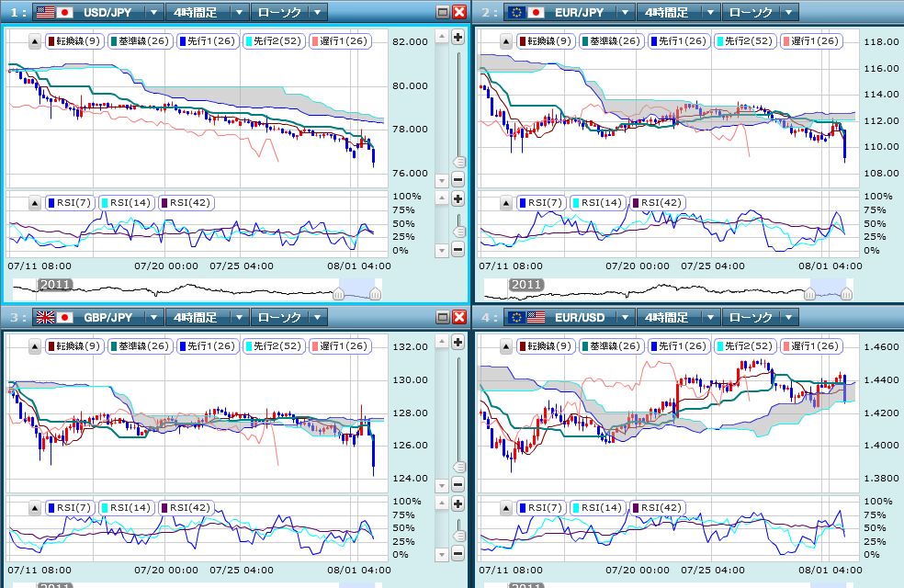Screen dimensions: 904x588
Task: Click zoom-in plus icon on USD/JPY price chart
Action: pos(458,38)
